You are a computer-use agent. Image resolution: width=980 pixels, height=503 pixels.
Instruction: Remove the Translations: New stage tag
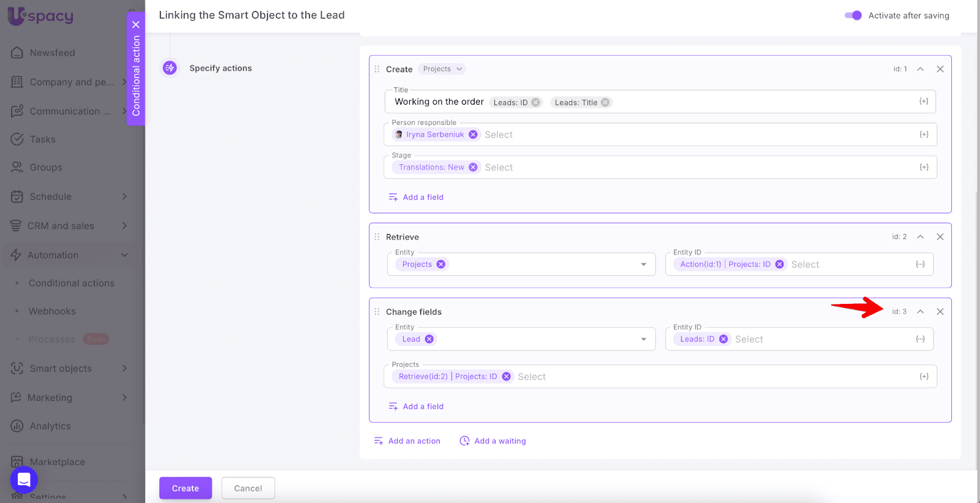473,167
